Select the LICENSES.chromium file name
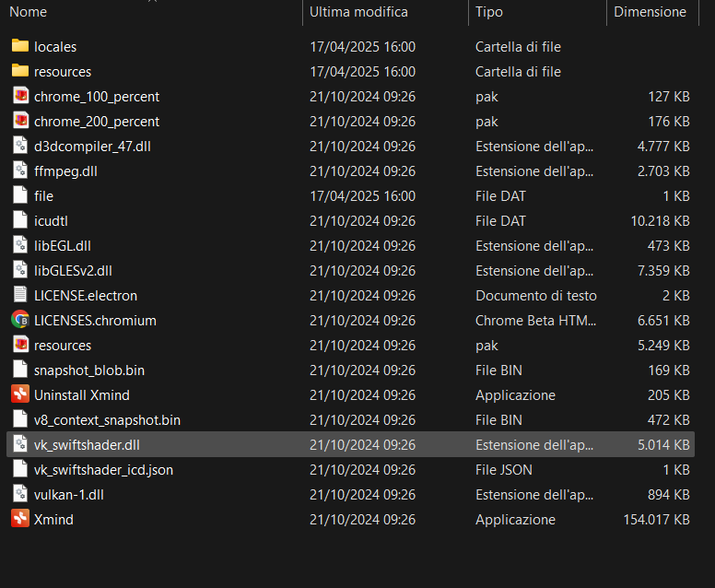This screenshot has height=588, width=715. click(x=95, y=320)
